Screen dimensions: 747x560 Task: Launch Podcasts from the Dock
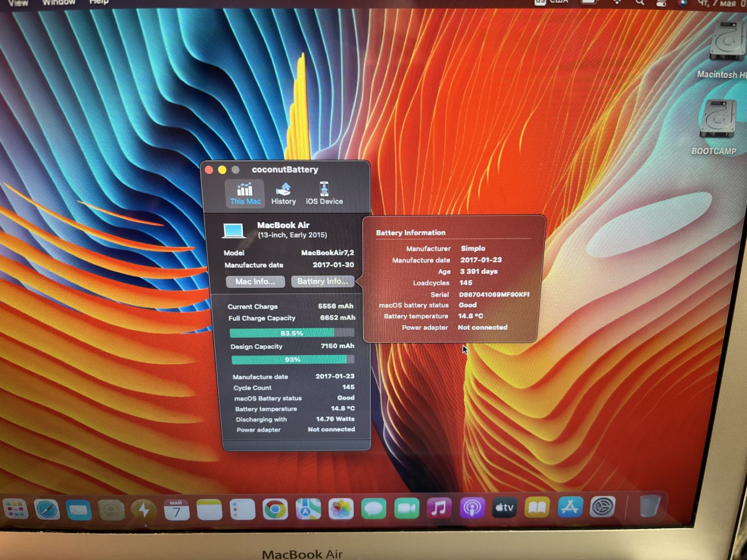pyautogui.click(x=472, y=508)
